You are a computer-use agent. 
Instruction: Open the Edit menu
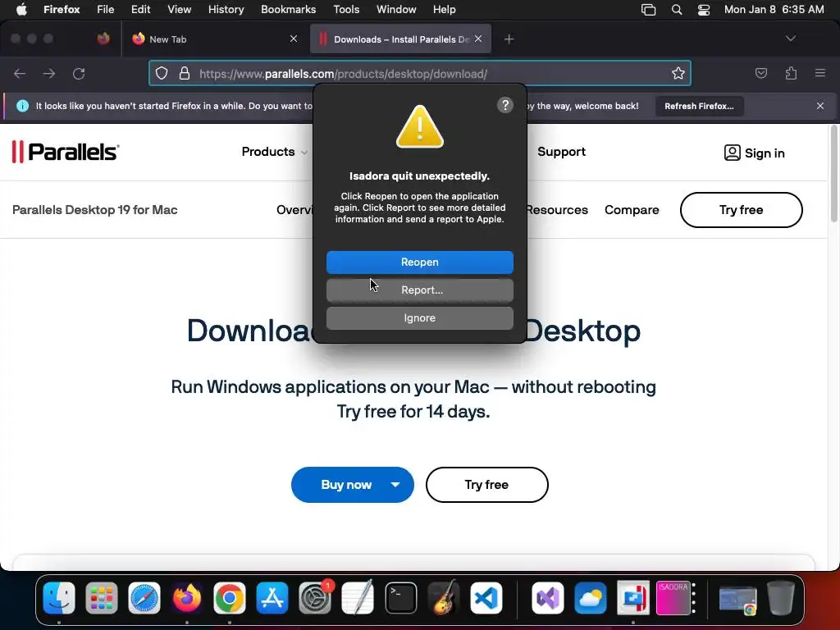(140, 9)
